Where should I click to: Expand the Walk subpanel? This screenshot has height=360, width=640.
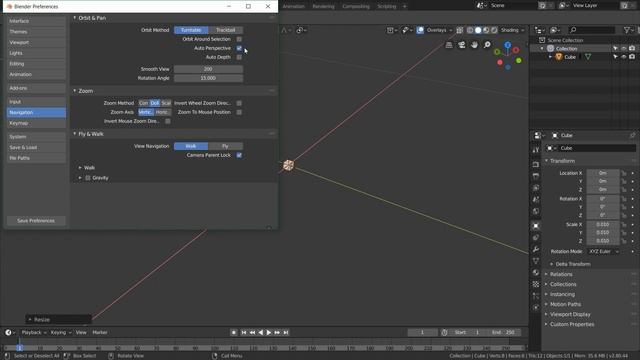coord(80,168)
